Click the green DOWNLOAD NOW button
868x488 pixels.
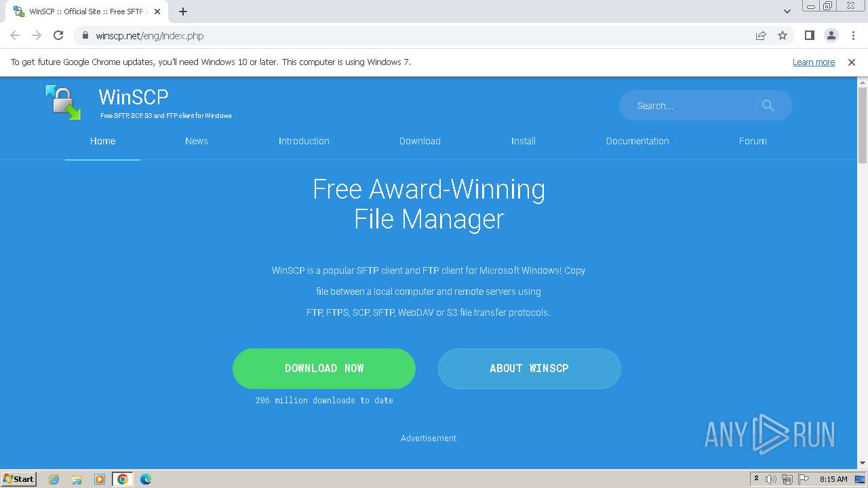(324, 368)
